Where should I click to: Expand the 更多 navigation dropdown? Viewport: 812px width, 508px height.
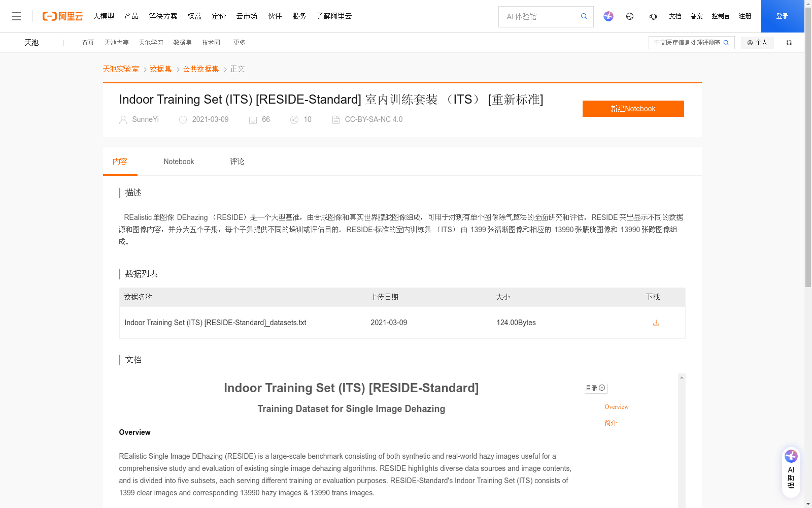tap(239, 43)
